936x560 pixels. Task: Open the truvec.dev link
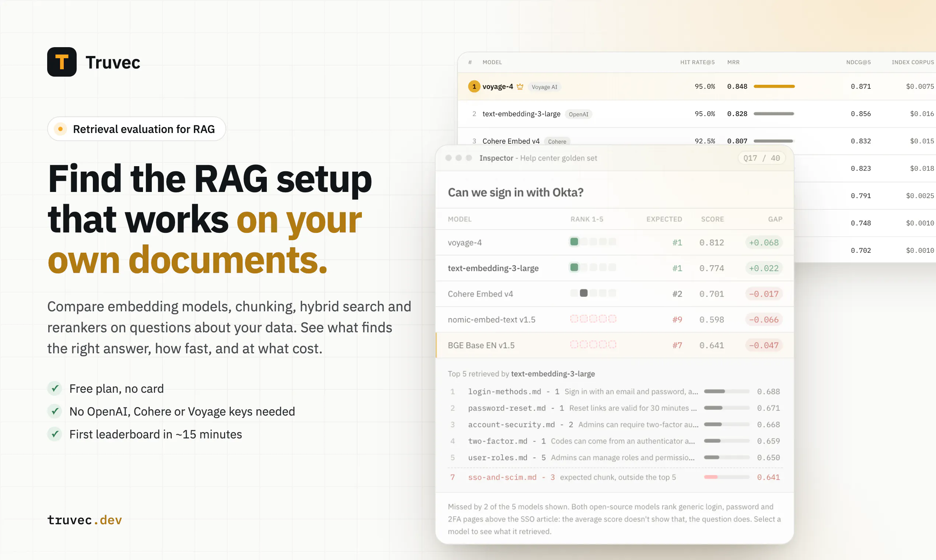point(84,520)
